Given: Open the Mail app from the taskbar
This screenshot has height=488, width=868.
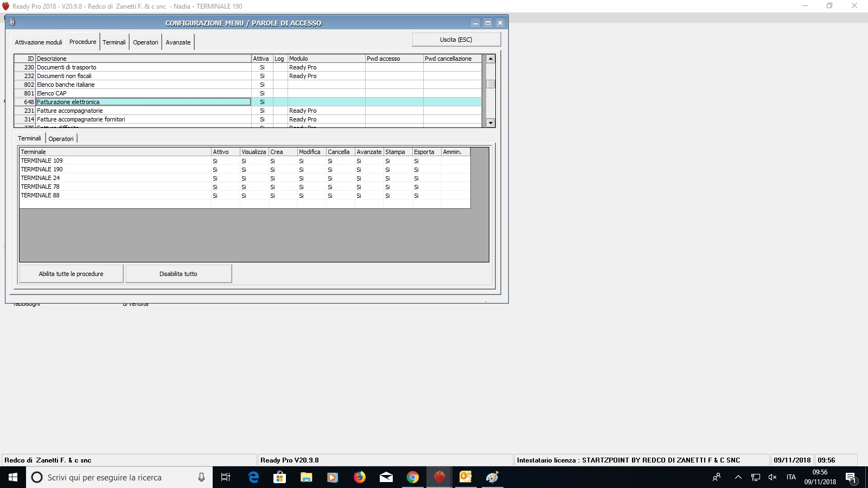Looking at the screenshot, I should click(386, 477).
